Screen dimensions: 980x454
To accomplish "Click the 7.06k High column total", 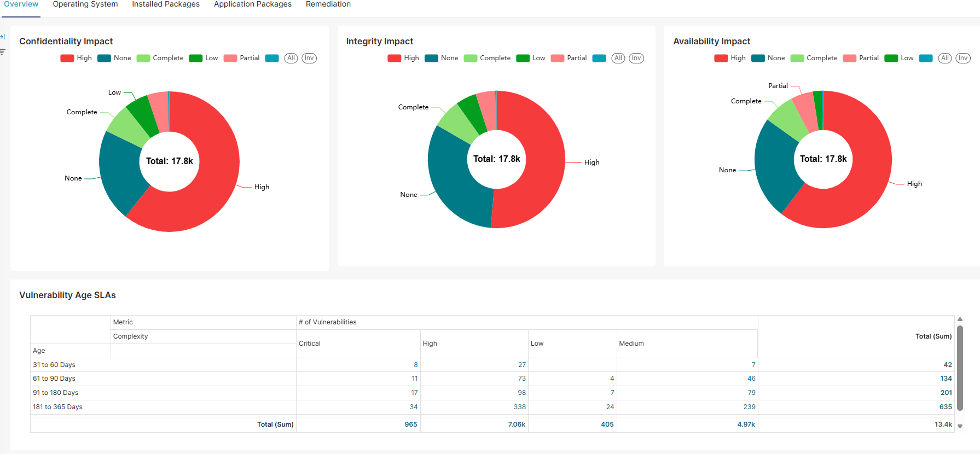I will pyautogui.click(x=516, y=424).
